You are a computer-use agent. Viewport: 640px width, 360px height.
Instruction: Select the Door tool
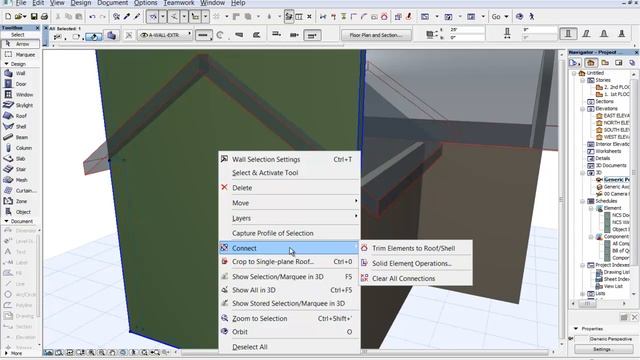point(20,84)
